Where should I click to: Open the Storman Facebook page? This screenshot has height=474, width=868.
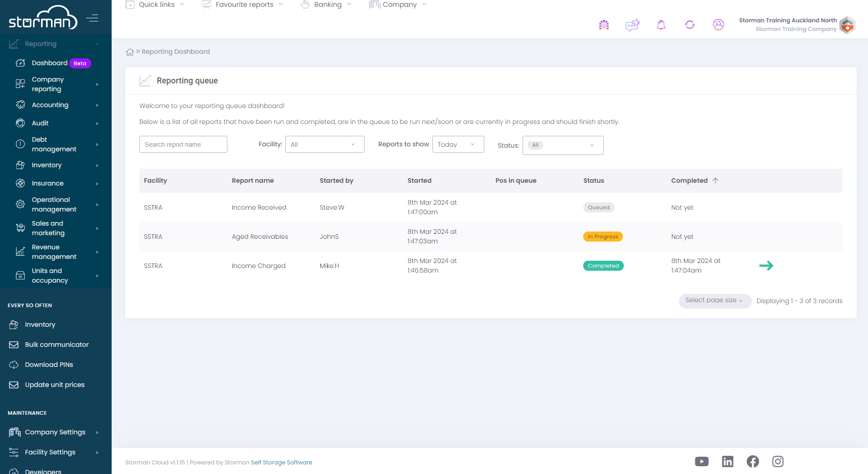pyautogui.click(x=753, y=462)
